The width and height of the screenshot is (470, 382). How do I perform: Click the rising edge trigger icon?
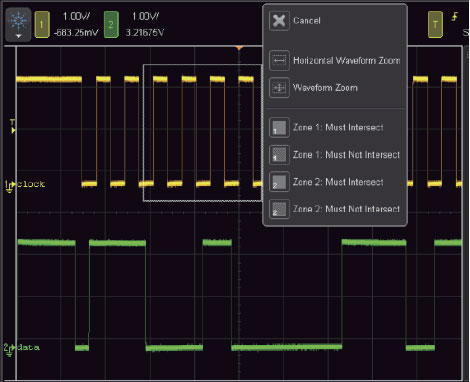click(x=455, y=17)
